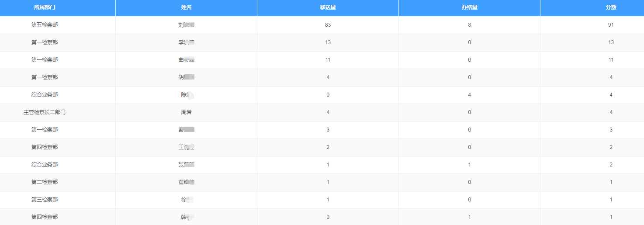
Task: Click the 13 value in 移送量 column
Action: 328,42
